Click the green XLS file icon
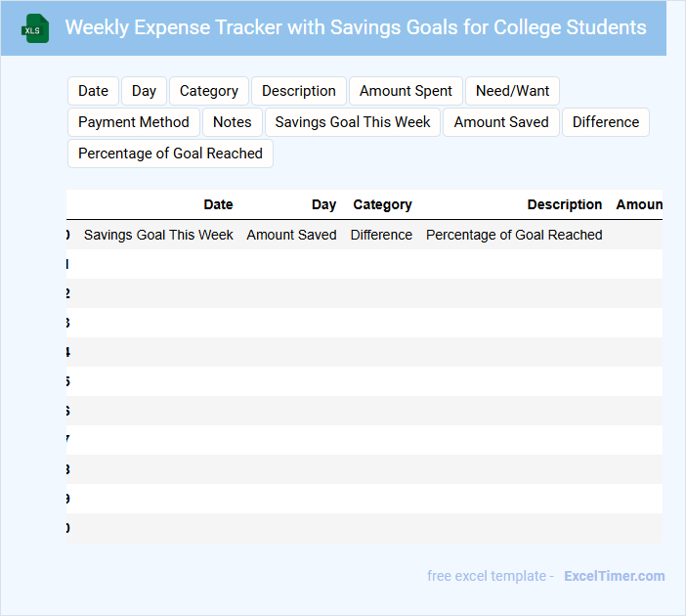Viewport: 686px width, 616px height. point(35,28)
